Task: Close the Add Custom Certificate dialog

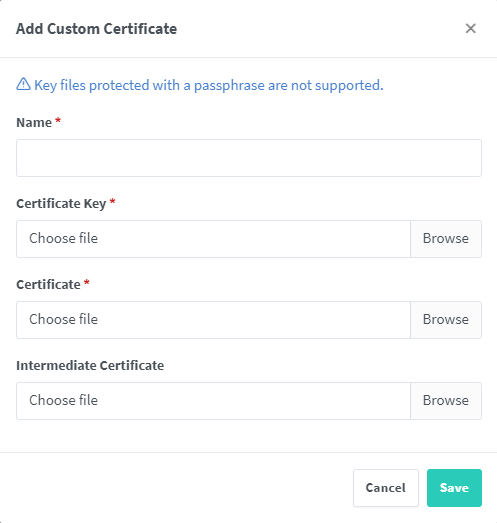Action: tap(470, 29)
